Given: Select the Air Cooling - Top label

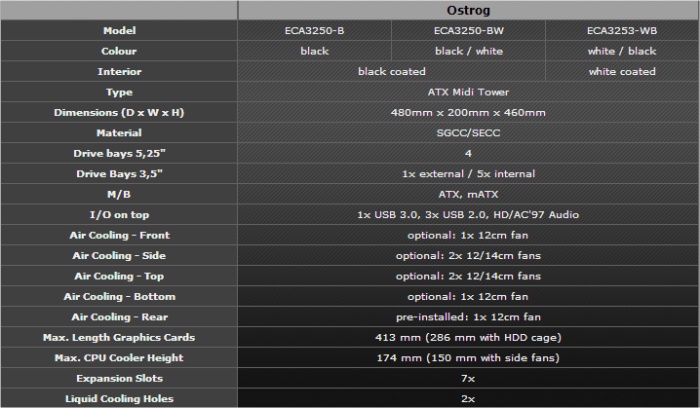Looking at the screenshot, I should 119,276.
